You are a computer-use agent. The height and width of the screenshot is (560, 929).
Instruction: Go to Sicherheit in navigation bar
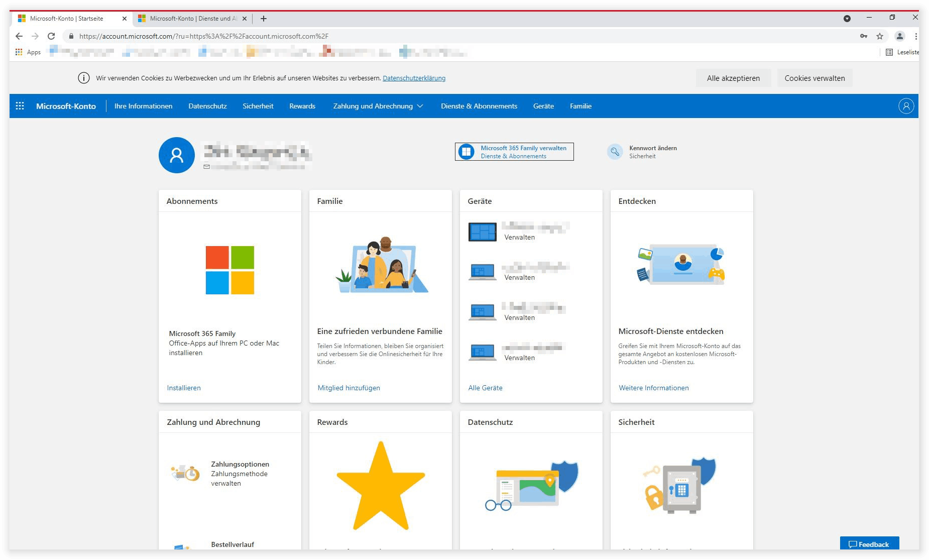(258, 106)
